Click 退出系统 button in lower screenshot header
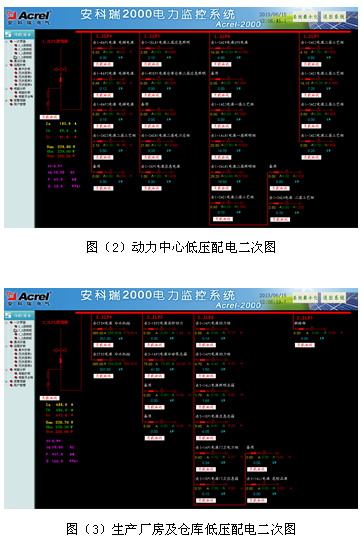Image resolution: width=363 pixels, height=538 pixels. point(333,297)
